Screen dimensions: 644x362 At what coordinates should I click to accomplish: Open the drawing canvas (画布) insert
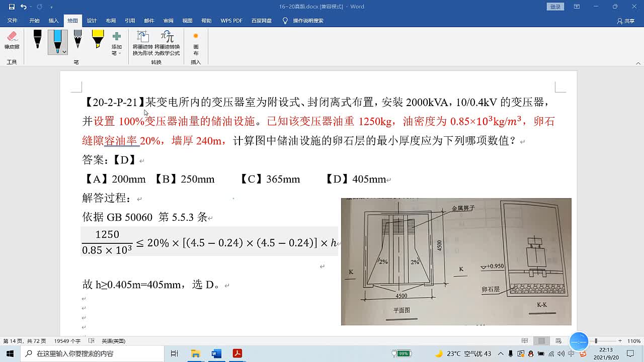tap(196, 43)
